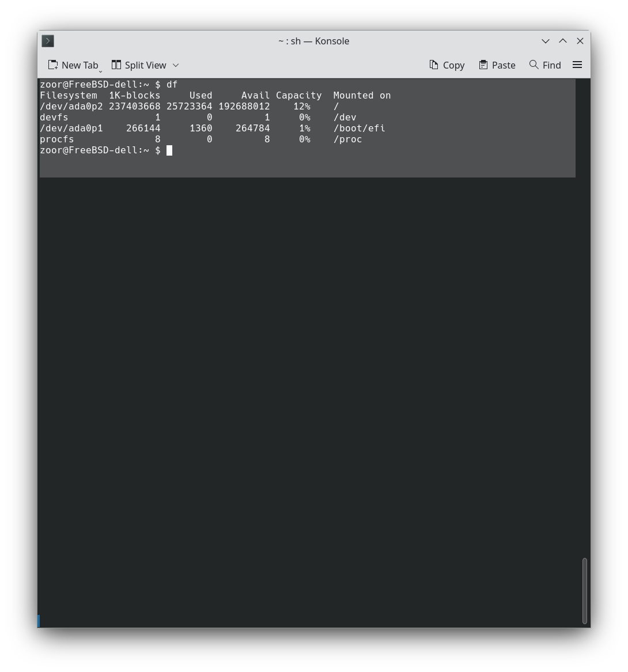
Task: Click the Find magnifying glass icon
Action: click(534, 65)
